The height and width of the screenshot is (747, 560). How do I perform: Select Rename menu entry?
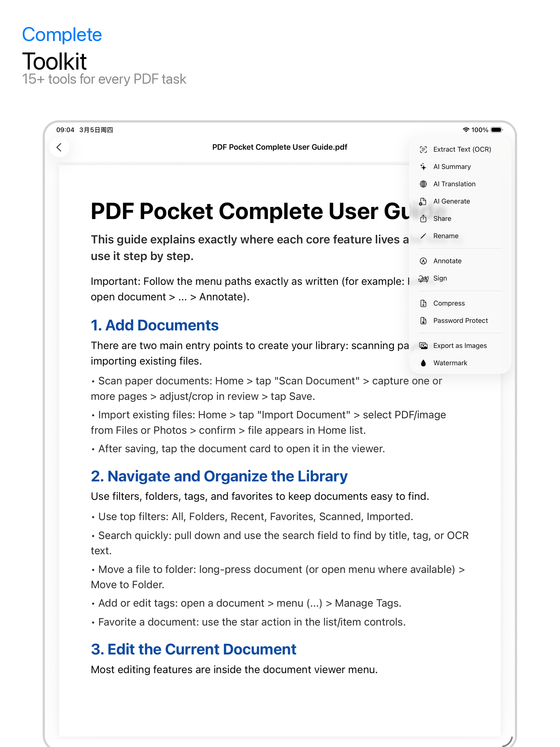click(460, 236)
